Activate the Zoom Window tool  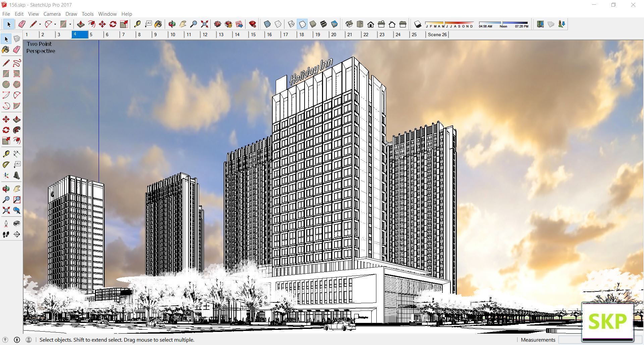[x=17, y=200]
